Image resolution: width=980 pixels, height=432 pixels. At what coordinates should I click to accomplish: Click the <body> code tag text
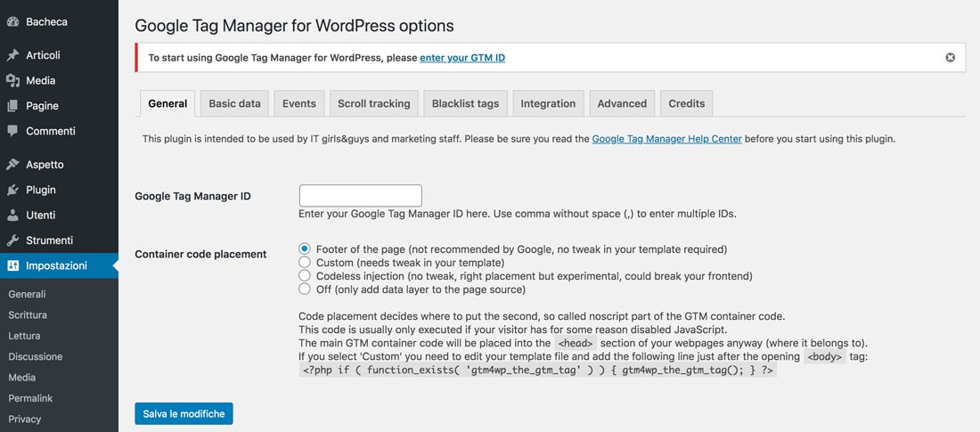pyautogui.click(x=825, y=357)
